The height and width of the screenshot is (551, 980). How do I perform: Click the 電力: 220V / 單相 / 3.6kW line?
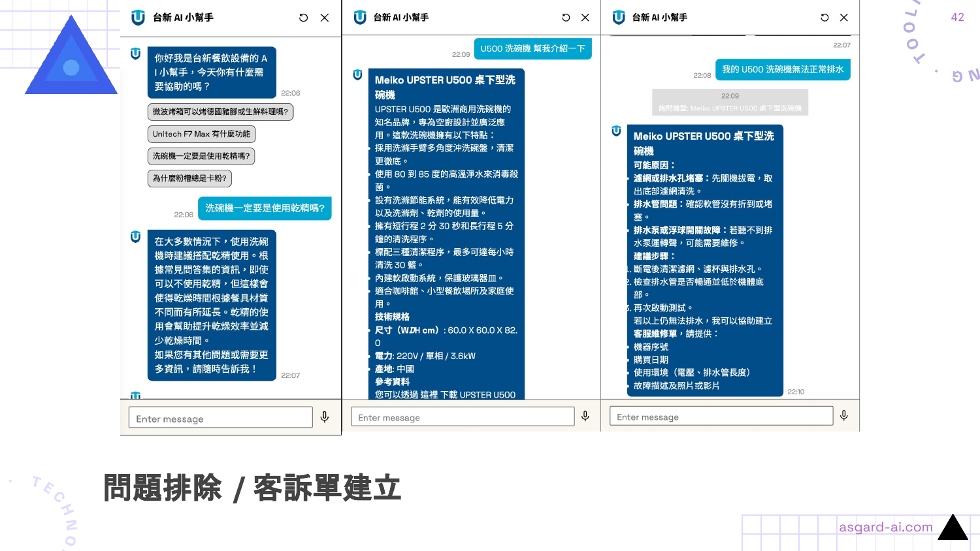425,356
